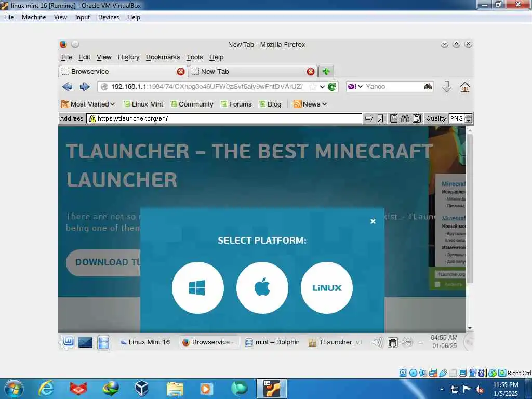Choose the Linux platform button

[x=327, y=288]
